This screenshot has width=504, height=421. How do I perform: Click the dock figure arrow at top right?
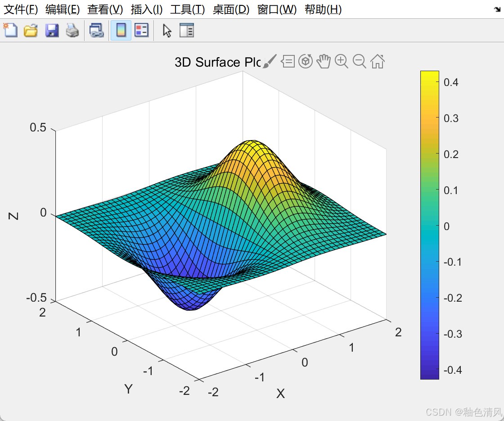(x=497, y=9)
